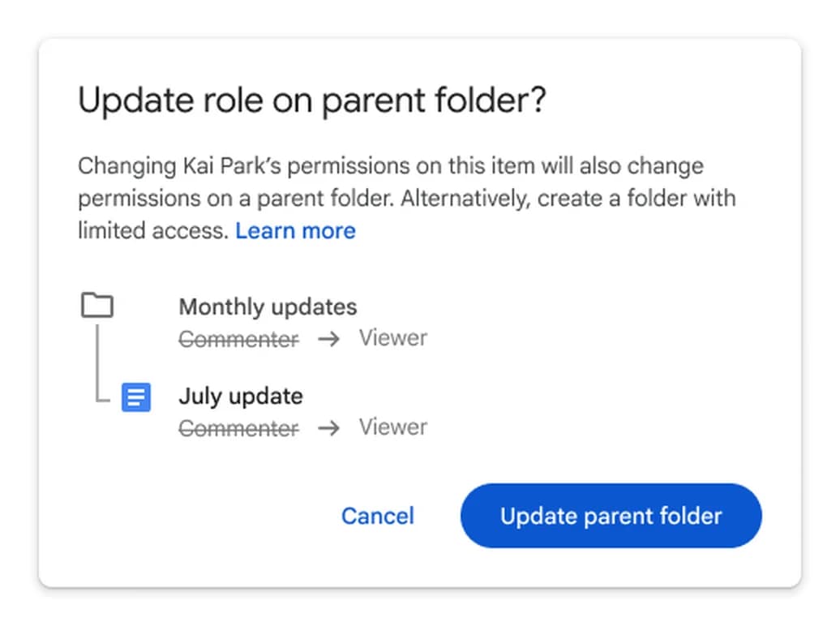Select the Monthly updates folder name

268,307
